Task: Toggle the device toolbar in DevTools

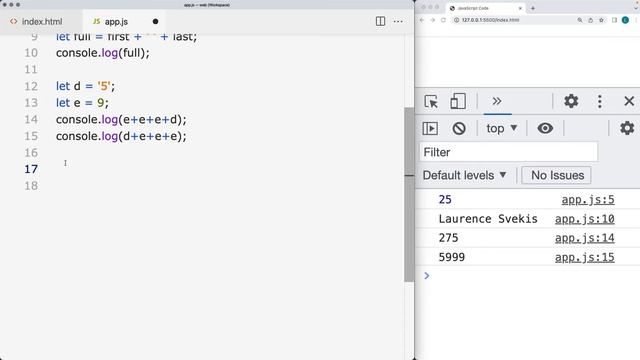Action: [458, 101]
